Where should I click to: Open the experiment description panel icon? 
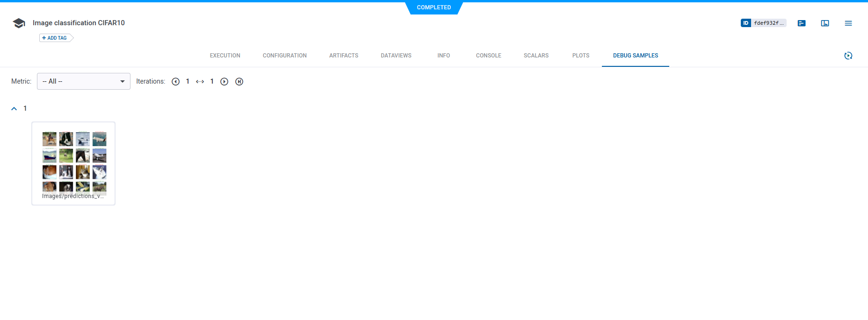pos(802,23)
